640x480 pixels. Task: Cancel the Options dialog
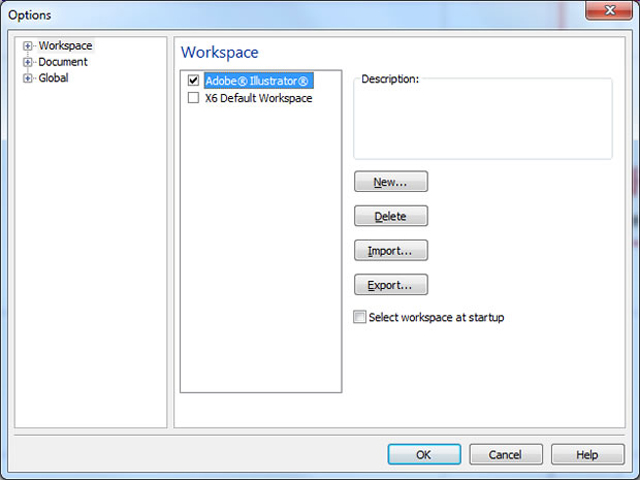506,454
